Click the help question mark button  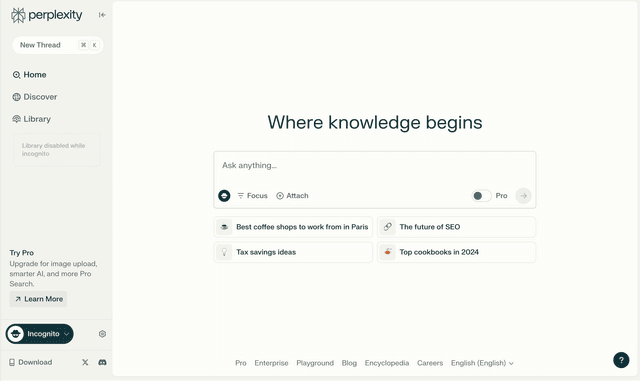(x=621, y=360)
